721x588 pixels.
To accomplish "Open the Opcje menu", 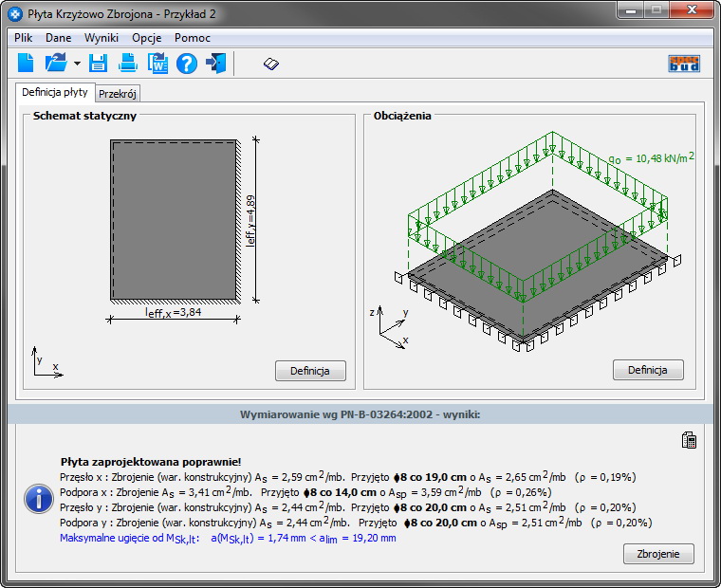I will pyautogui.click(x=147, y=38).
